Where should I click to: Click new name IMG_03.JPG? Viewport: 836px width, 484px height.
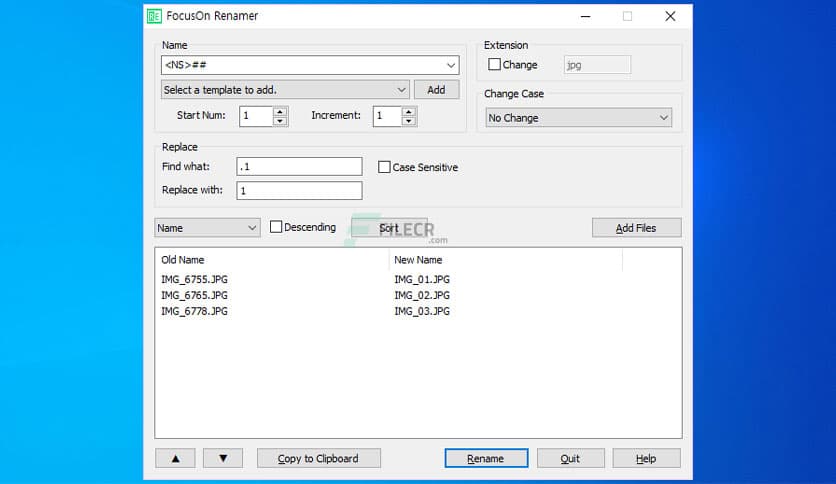422,311
